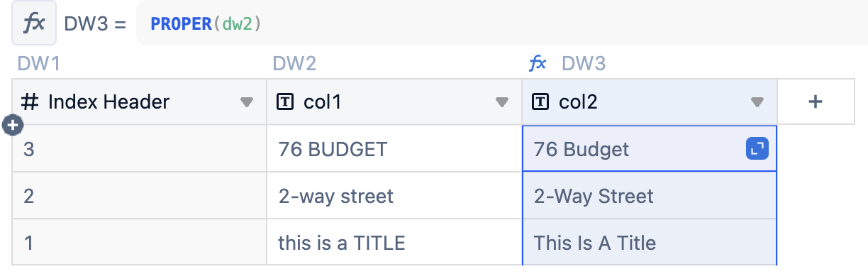The image size is (868, 274).
Task: Select the cell containing 2-way street
Action: tap(394, 196)
